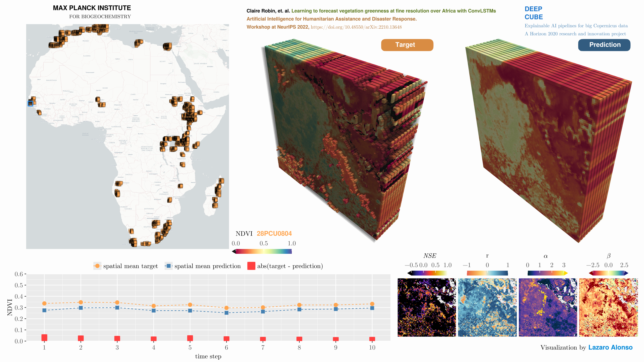This screenshot has height=362, width=644.
Task: Click the blue spatial mean prediction legend marker
Action: click(168, 266)
